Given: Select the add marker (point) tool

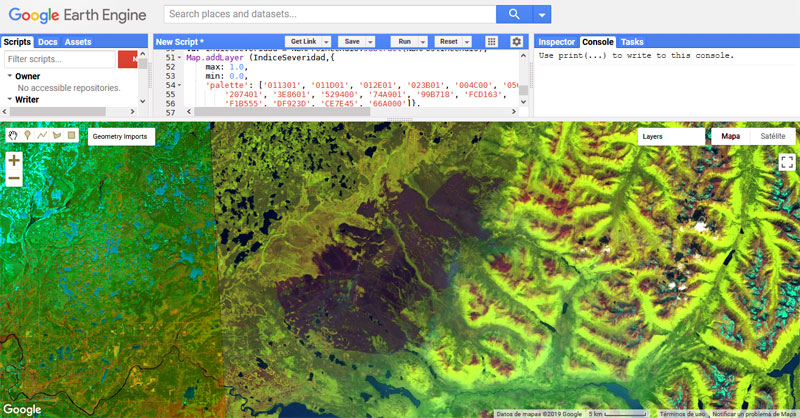Looking at the screenshot, I should click(28, 135).
